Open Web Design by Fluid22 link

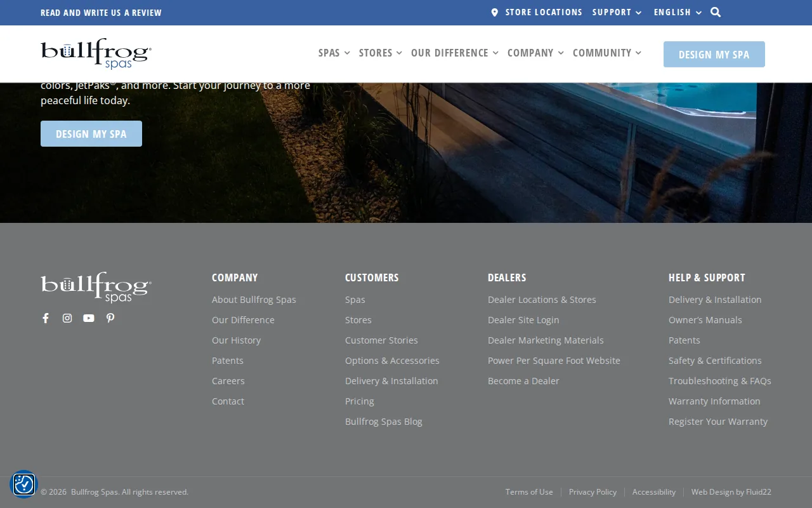pyautogui.click(x=731, y=492)
